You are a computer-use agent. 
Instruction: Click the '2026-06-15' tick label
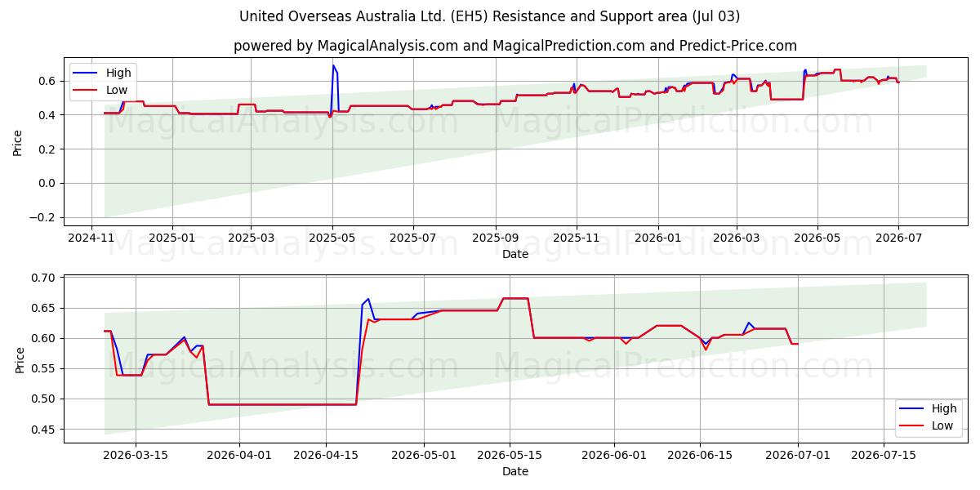coord(700,457)
